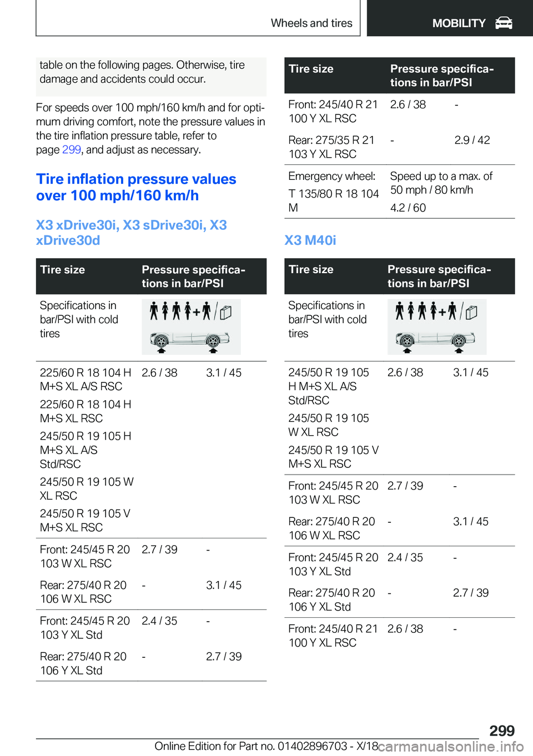Screen dimensions: 533x756
Task: Click the Front: 245/40 R 21 top row
Action: [400, 111]
